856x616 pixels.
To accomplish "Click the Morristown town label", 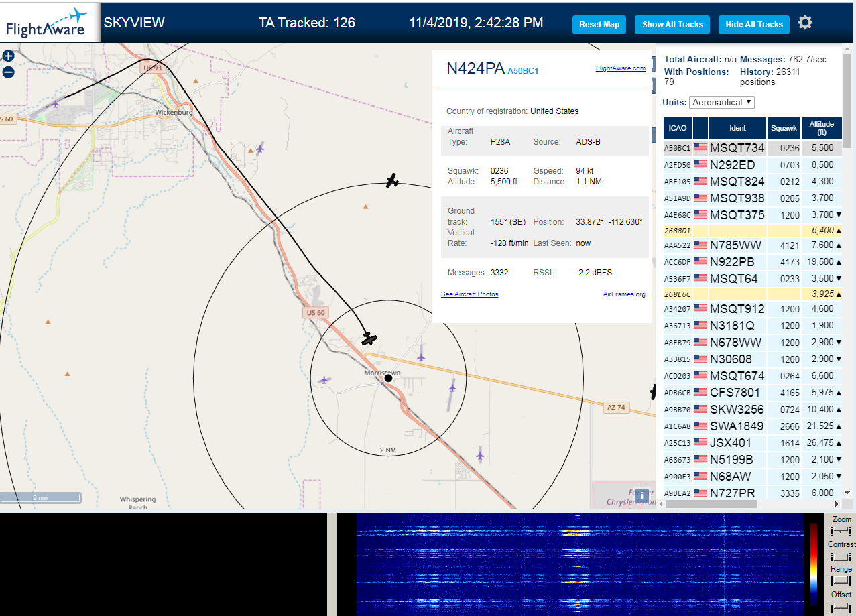I will click(382, 372).
